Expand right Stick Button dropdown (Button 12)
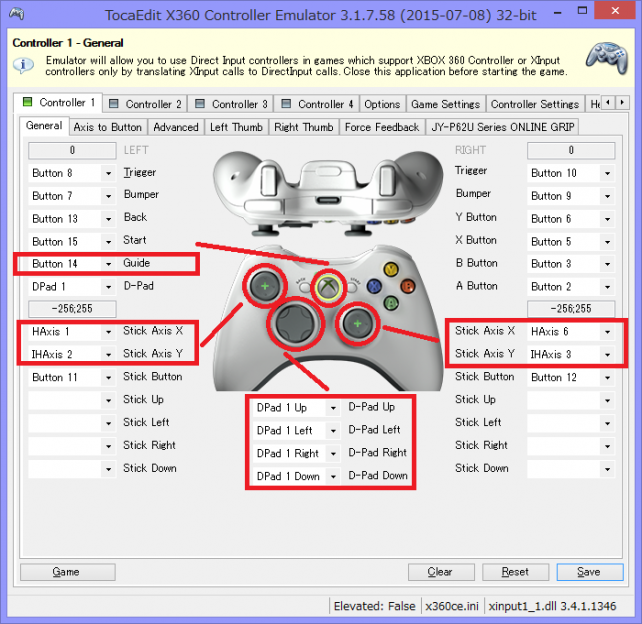 608,378
